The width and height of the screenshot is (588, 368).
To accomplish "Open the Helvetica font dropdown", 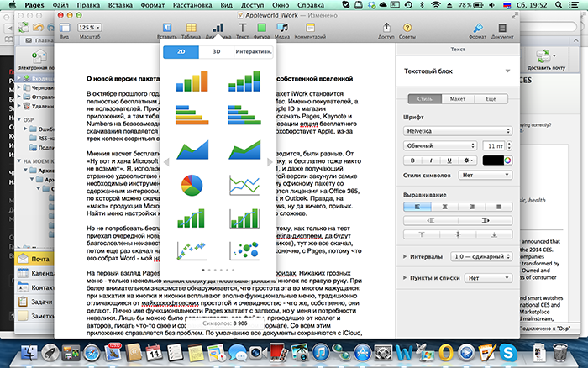I will coord(457,132).
